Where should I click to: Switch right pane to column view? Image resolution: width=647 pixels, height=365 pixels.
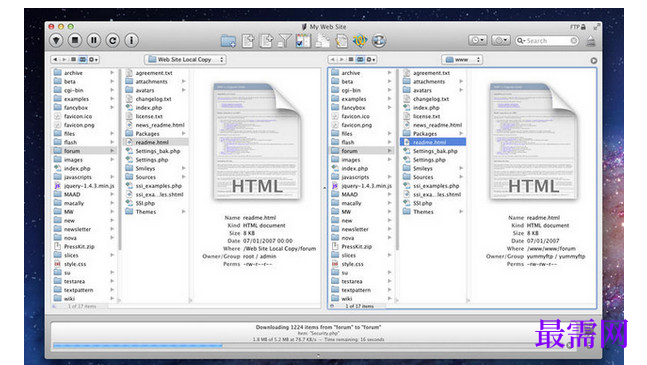pyautogui.click(x=360, y=59)
